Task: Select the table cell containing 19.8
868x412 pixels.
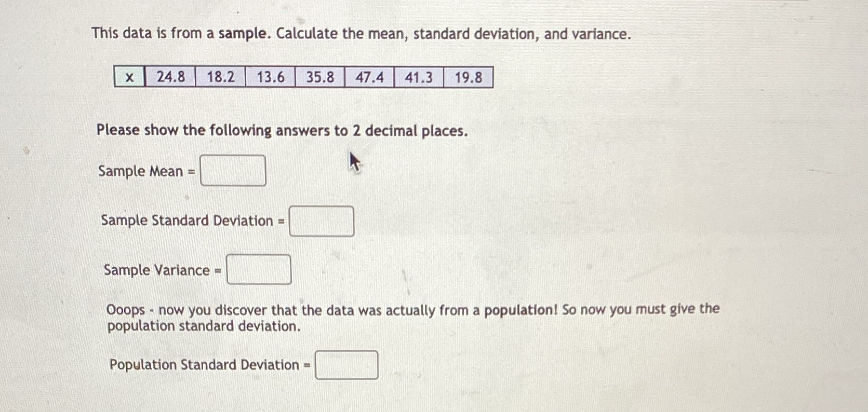Action: pos(467,77)
